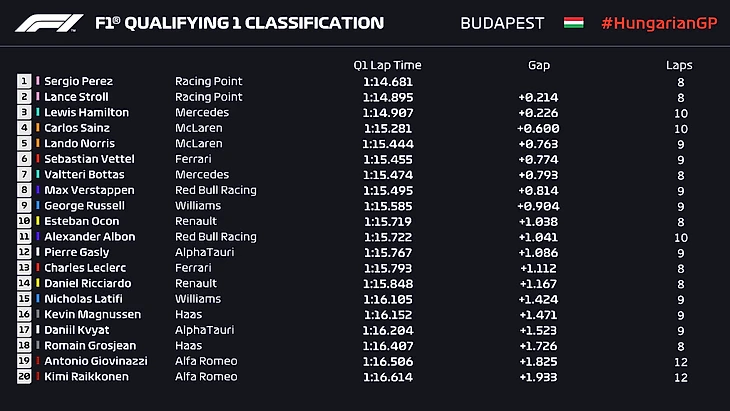Click position badge number 20
This screenshot has width=730, height=411.
(x=24, y=377)
